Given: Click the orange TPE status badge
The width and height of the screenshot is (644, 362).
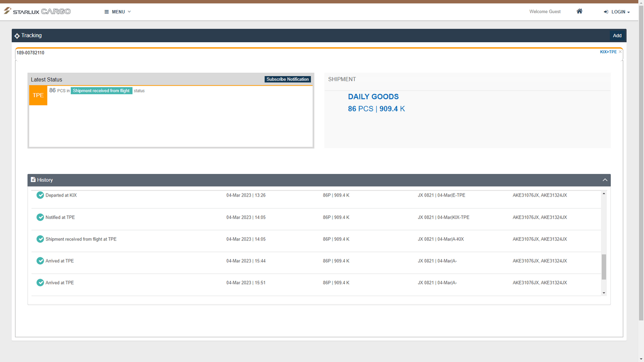Looking at the screenshot, I should pos(38,96).
